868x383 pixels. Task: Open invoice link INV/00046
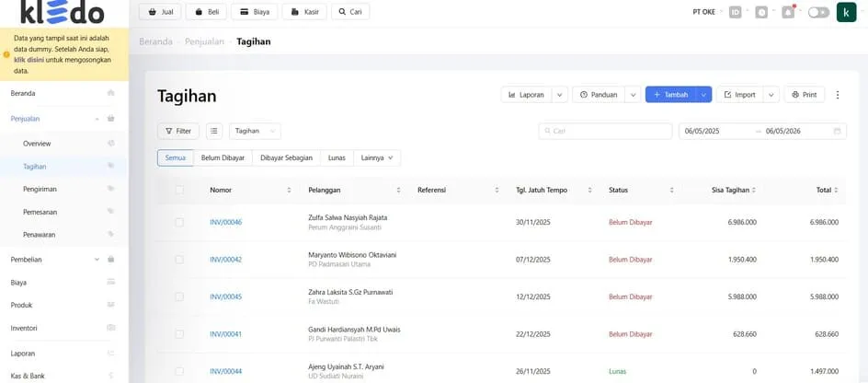[226, 222]
